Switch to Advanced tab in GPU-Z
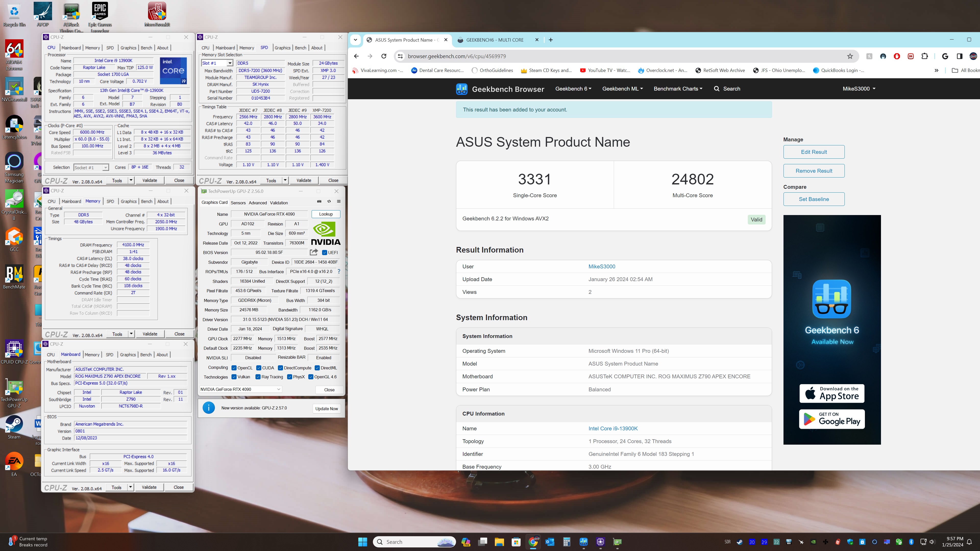 pyautogui.click(x=258, y=203)
